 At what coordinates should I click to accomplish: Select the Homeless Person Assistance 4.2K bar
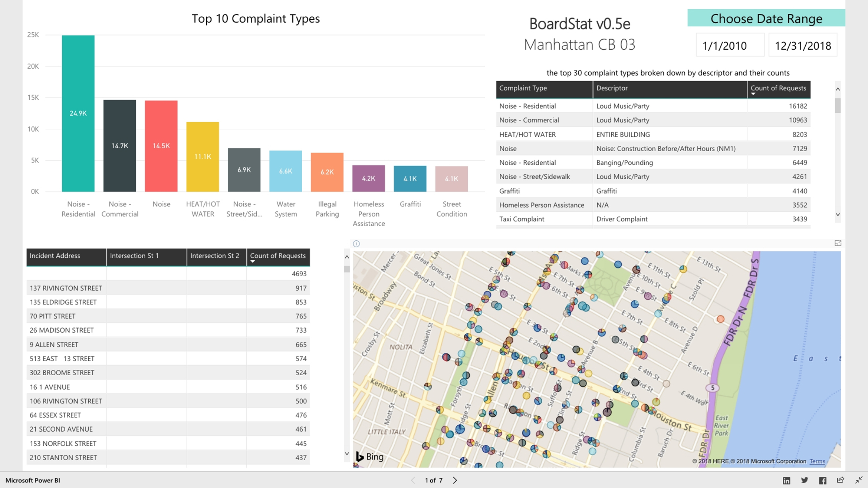[x=369, y=178]
